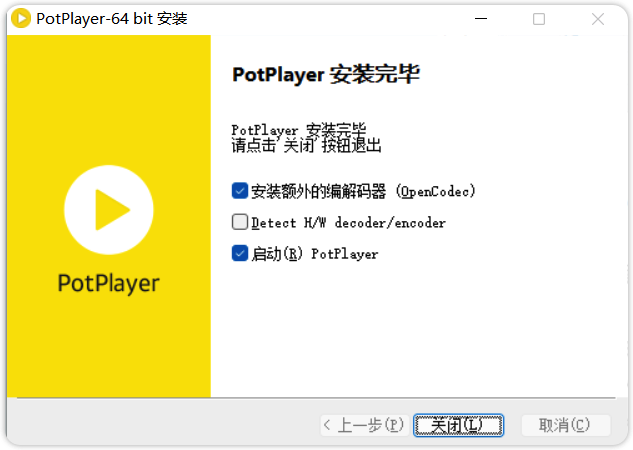This screenshot has width=633, height=450.
Task: Click the 'PotPlayer 安装完毕' heading
Action: click(x=326, y=75)
